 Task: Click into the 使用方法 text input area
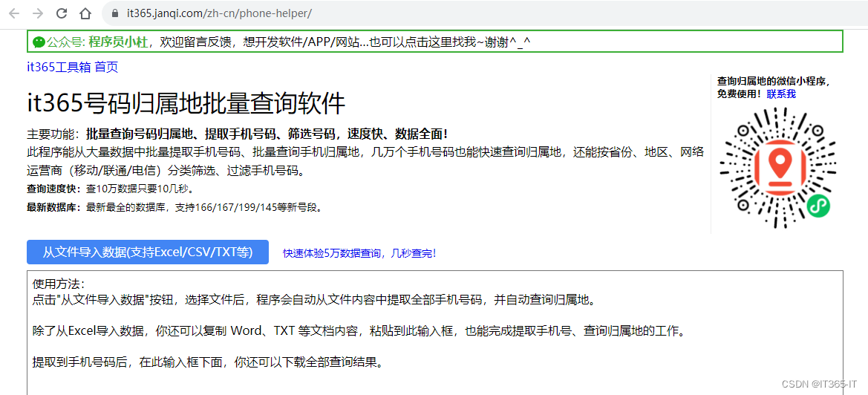point(434,333)
